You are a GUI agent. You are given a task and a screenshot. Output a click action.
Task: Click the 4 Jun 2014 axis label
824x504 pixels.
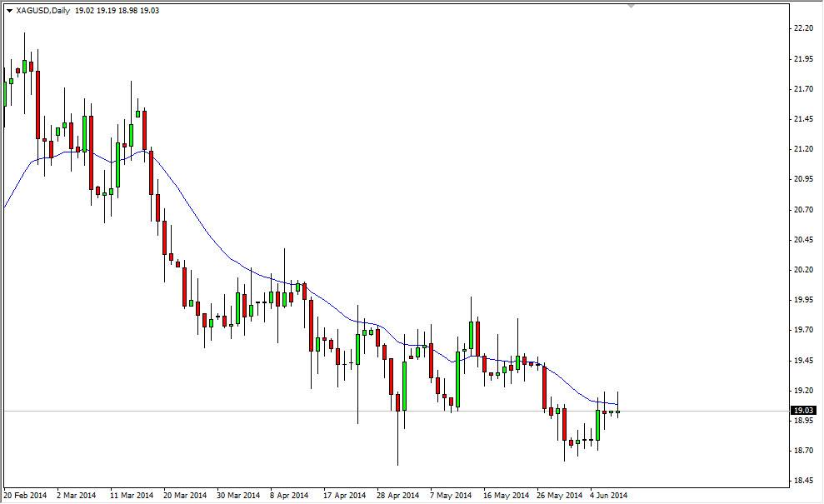(x=607, y=493)
